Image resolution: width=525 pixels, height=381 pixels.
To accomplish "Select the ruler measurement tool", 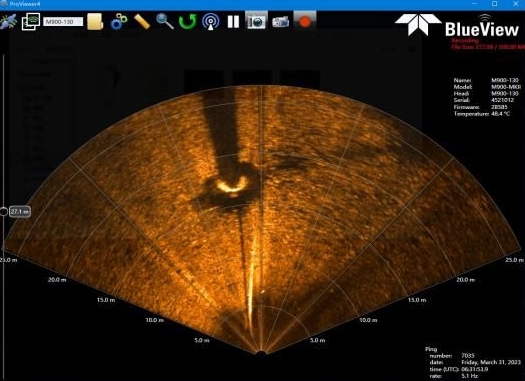I will coord(142,22).
